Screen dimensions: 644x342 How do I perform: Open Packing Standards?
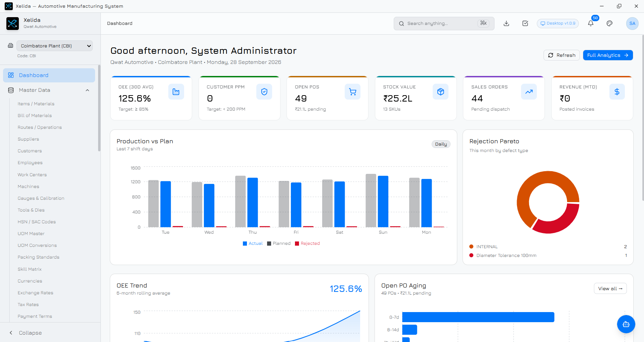point(38,257)
